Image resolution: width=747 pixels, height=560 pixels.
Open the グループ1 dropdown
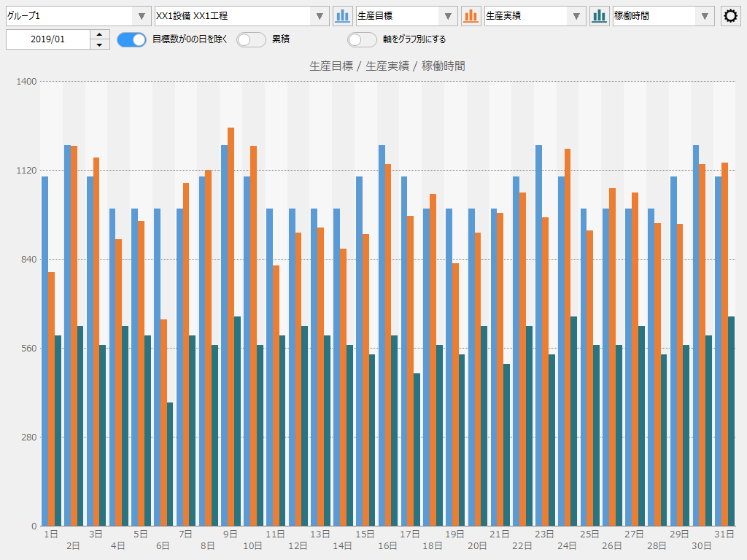click(79, 16)
